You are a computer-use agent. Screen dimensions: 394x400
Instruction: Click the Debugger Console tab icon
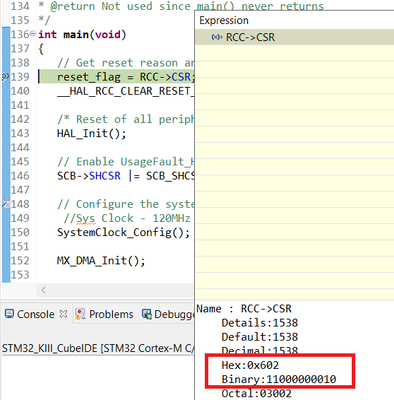pyautogui.click(x=147, y=314)
